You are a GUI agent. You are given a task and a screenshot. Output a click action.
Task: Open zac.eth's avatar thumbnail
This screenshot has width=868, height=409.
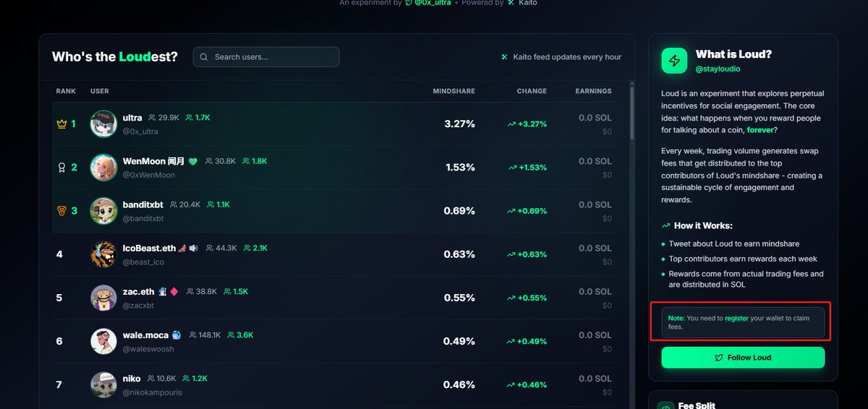pyautogui.click(x=103, y=298)
